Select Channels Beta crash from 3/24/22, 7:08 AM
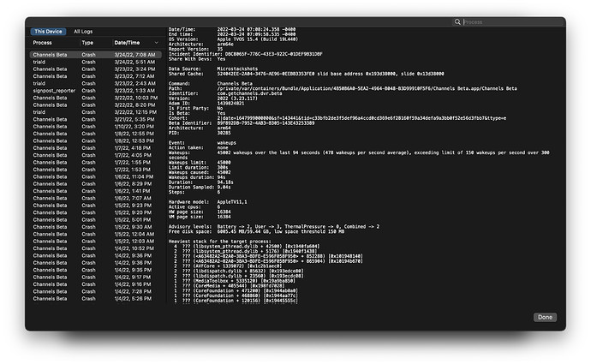The height and width of the screenshot is (364, 591). pos(50,54)
